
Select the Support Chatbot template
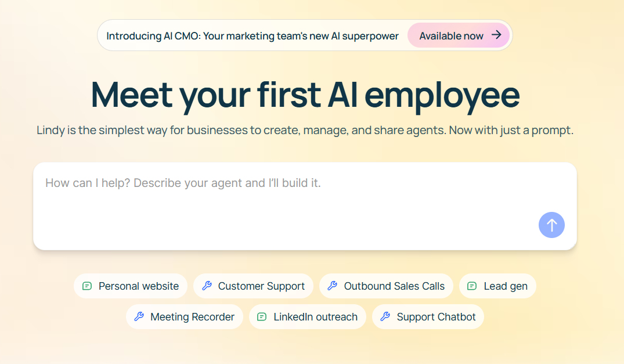[x=436, y=317]
